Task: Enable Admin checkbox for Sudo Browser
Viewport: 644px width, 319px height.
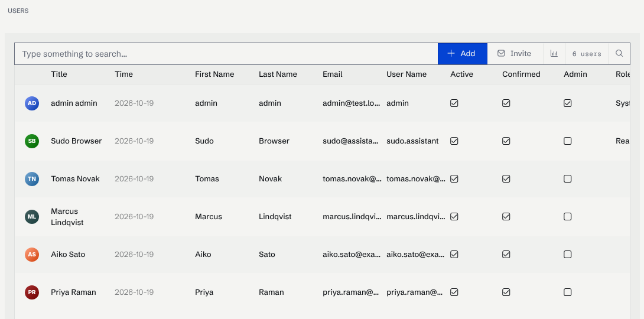Action: click(x=568, y=141)
